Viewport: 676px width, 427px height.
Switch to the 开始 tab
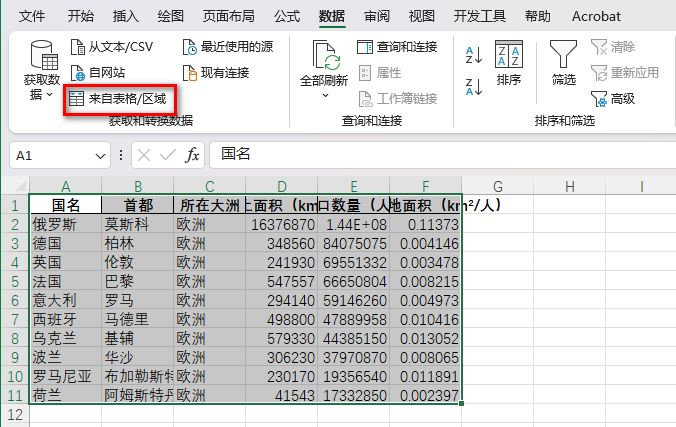[80, 16]
